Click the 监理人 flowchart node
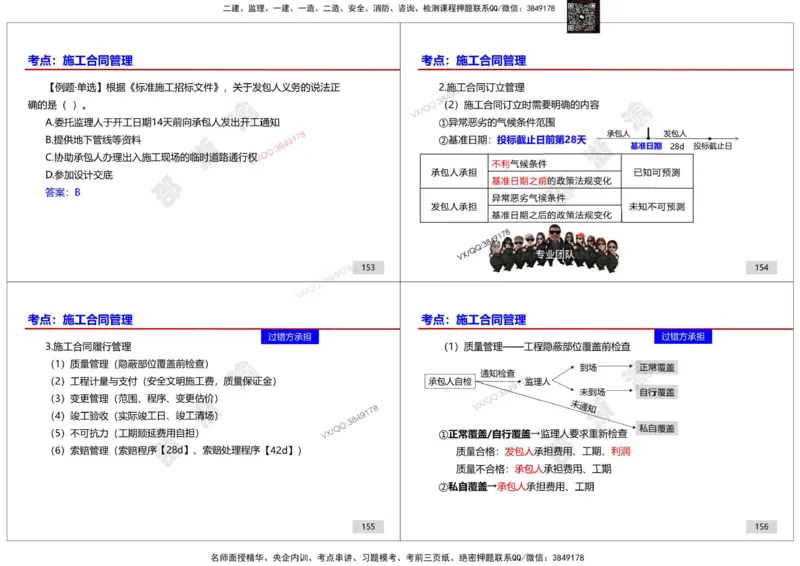 pos(538,382)
